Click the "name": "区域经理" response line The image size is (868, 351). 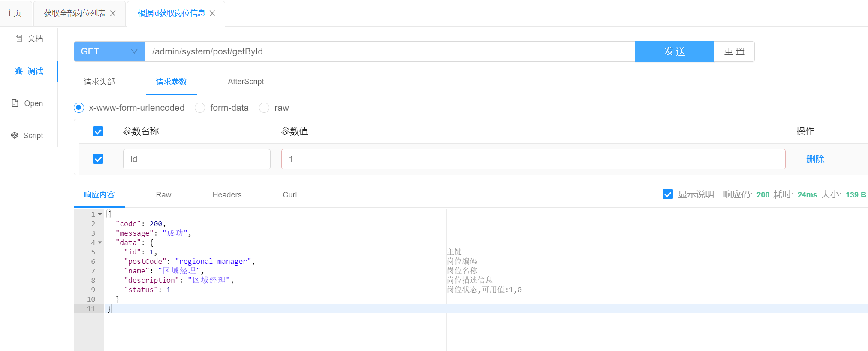(164, 271)
